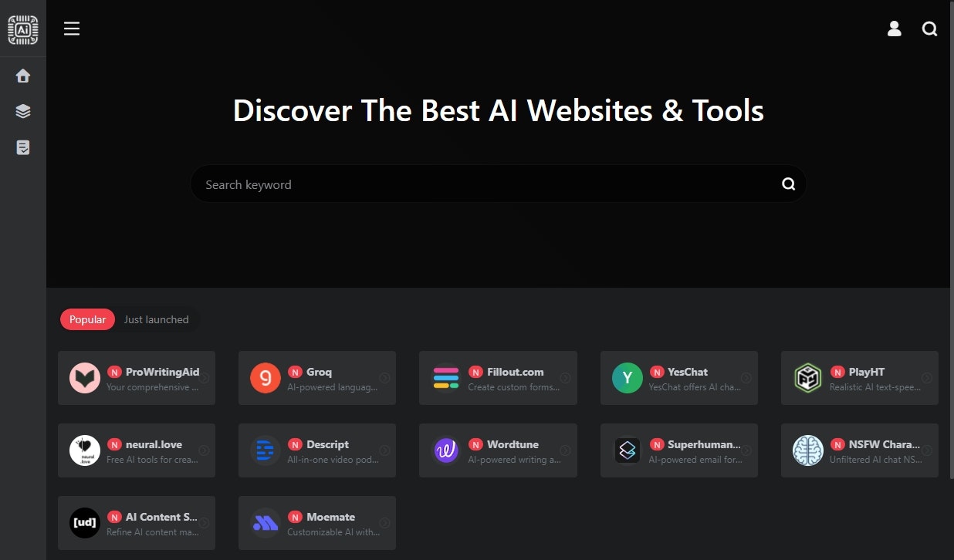This screenshot has width=954, height=560.
Task: Select the Popular tab
Action: (87, 319)
